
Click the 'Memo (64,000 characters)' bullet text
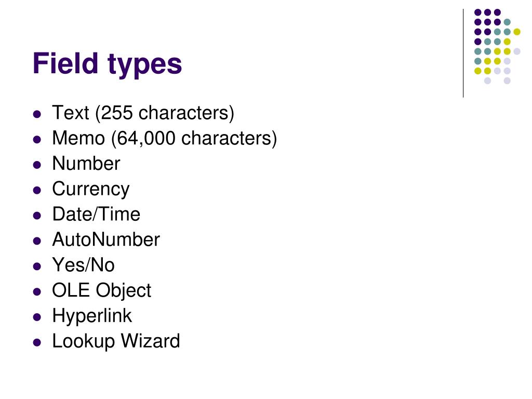[x=165, y=138]
